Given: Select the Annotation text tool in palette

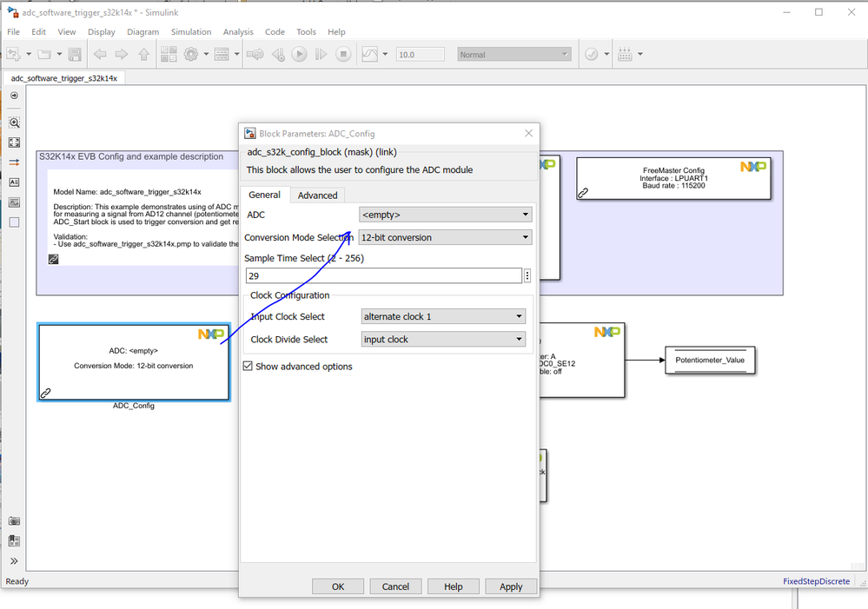Looking at the screenshot, I should (x=15, y=182).
